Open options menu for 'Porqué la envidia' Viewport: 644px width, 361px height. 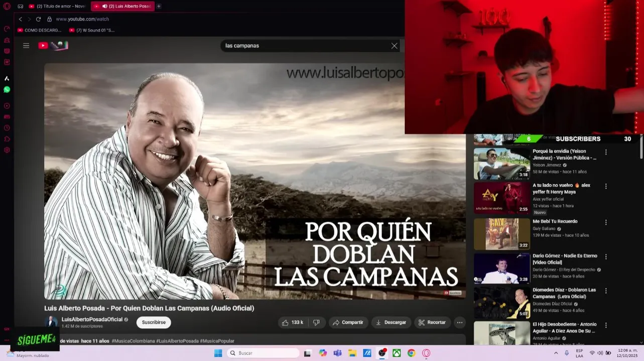click(x=606, y=152)
